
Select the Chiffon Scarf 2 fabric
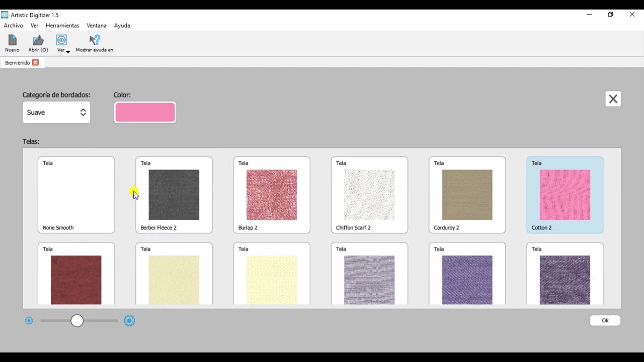pyautogui.click(x=369, y=195)
